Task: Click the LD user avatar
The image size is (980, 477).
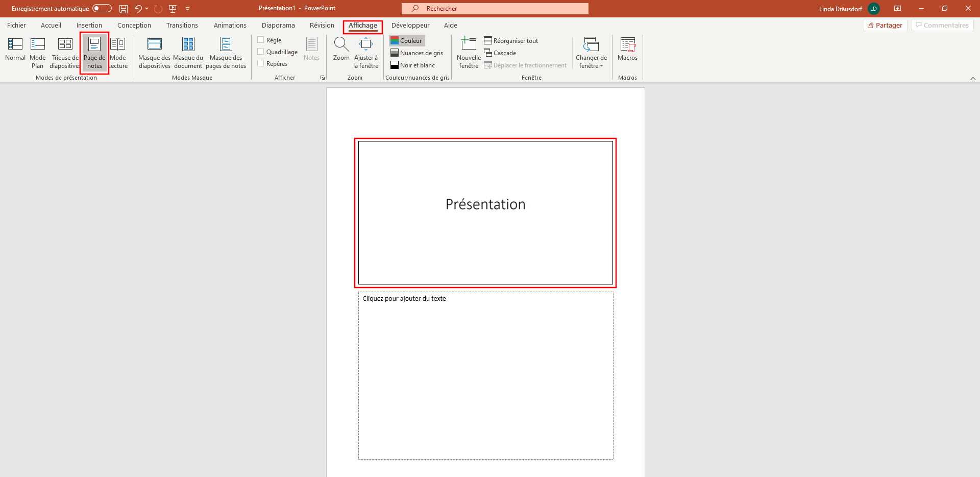Action: coord(873,9)
